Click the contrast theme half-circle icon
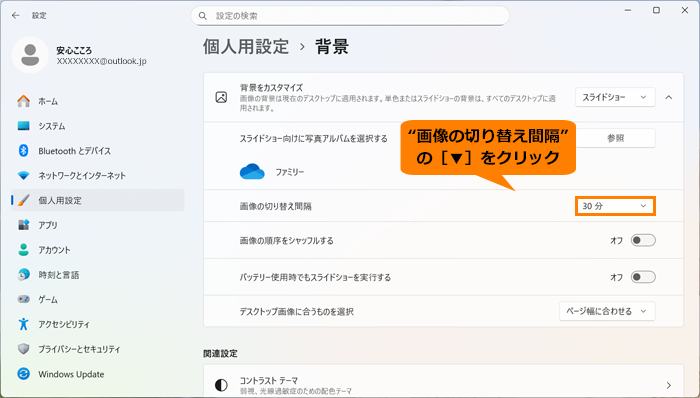Image resolution: width=700 pixels, height=398 pixels. point(221,385)
